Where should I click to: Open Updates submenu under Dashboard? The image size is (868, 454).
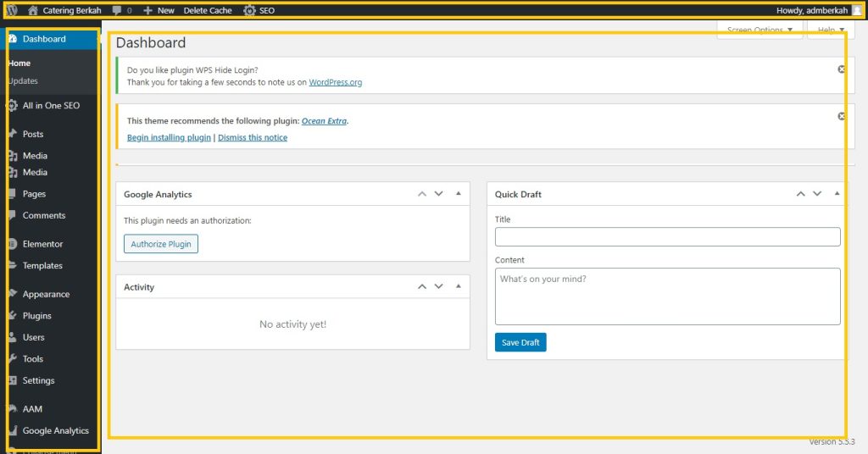click(x=23, y=80)
